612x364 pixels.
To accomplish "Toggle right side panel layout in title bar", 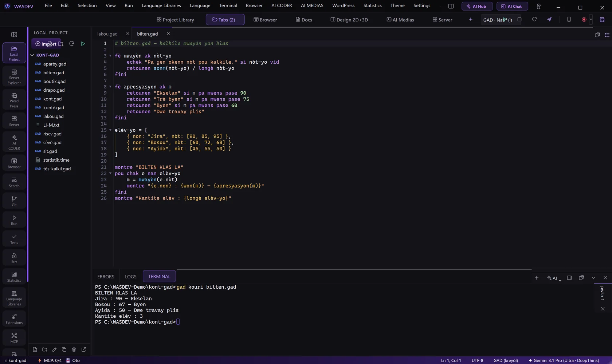I will click(451, 6).
